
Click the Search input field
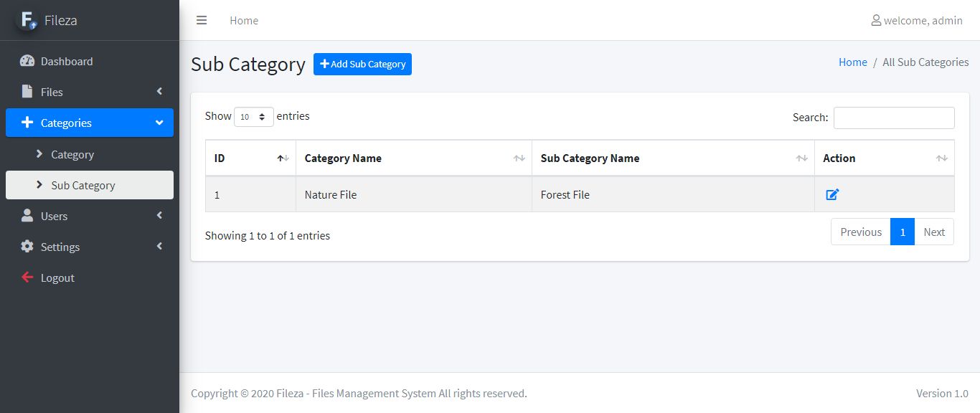tap(894, 118)
